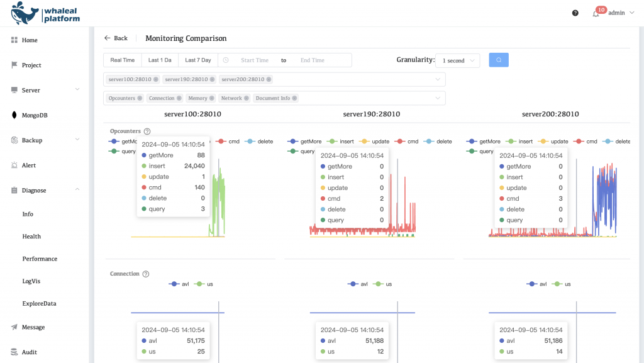Open the top-bar help icon
This screenshot has width=644, height=363.
(x=575, y=12)
